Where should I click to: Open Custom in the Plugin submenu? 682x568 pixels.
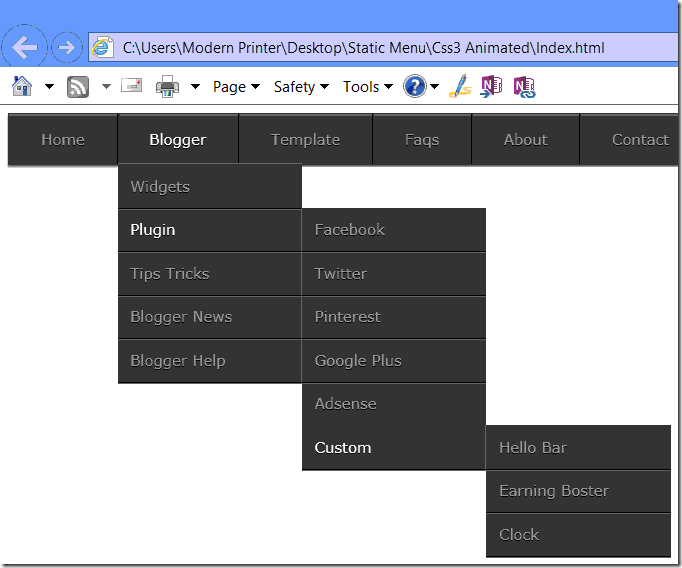[x=394, y=448]
